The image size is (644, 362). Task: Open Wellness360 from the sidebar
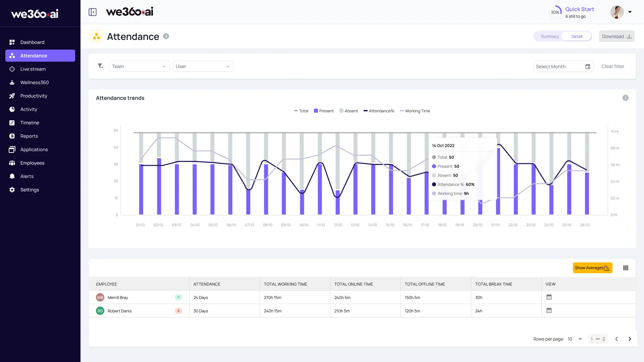pyautogui.click(x=34, y=82)
